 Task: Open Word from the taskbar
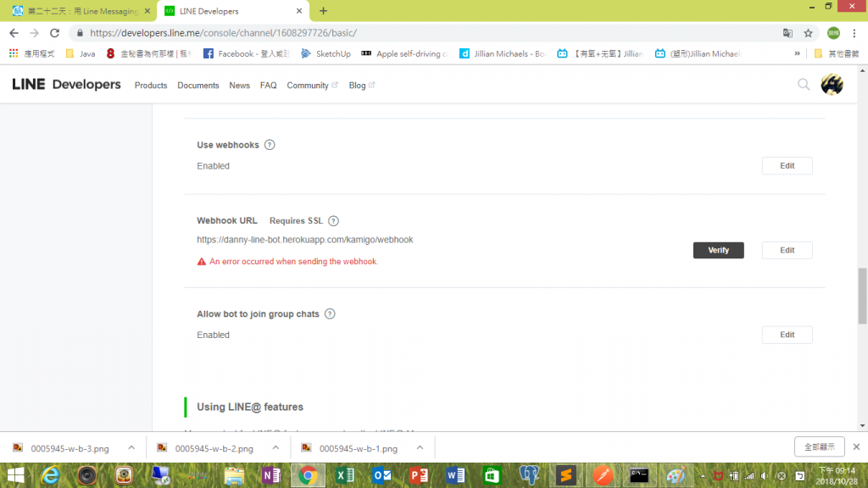point(455,475)
